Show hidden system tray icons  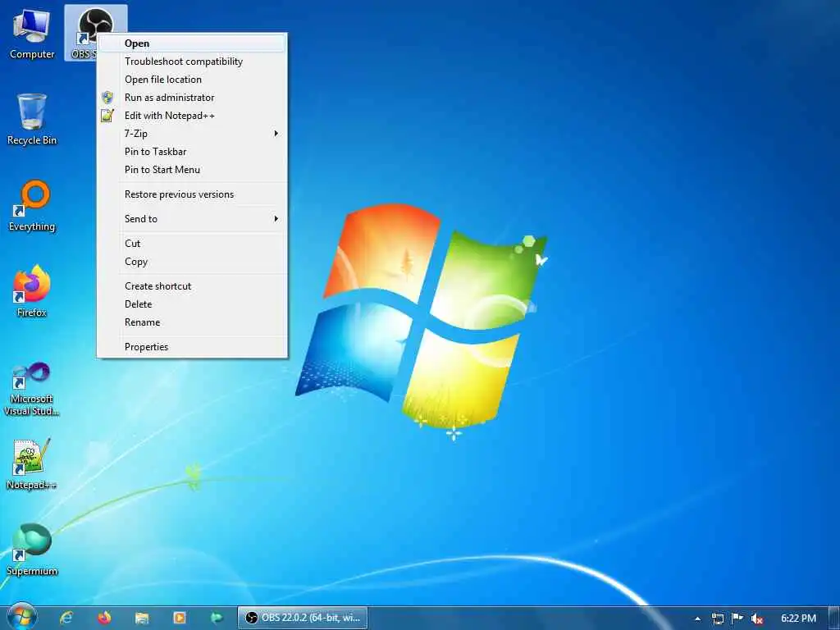697,619
